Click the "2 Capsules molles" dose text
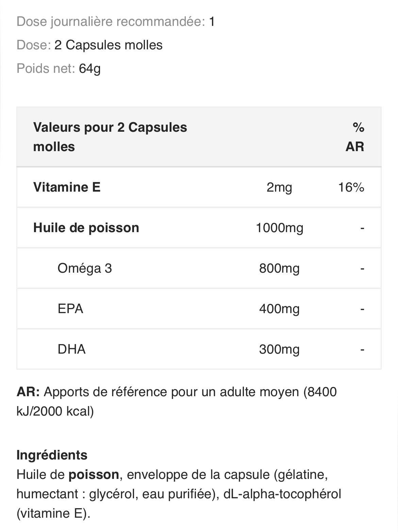Viewport: 398px width, 532px height. click(108, 45)
